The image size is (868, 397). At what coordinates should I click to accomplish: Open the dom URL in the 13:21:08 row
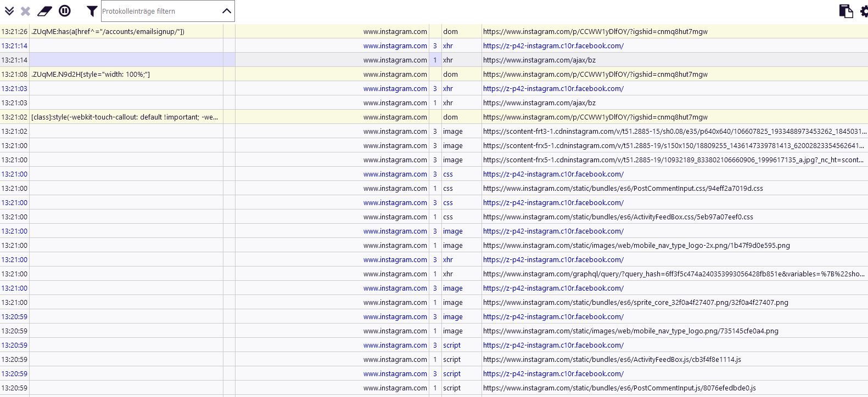(595, 74)
